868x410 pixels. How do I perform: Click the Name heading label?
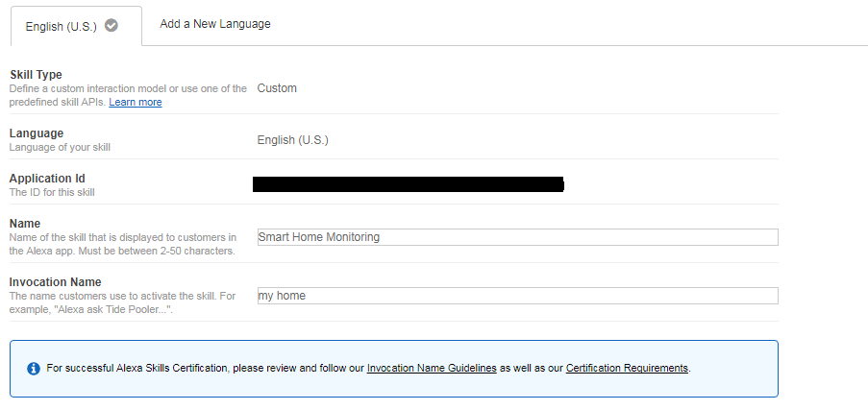click(x=25, y=224)
